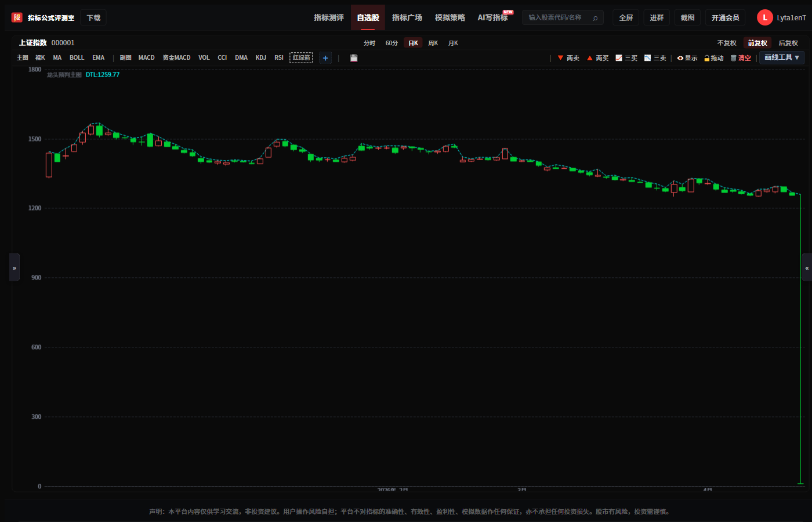The width and height of the screenshot is (812, 522).
Task: Click the 龙头预判主图 indicator label
Action: pyautogui.click(x=64, y=75)
